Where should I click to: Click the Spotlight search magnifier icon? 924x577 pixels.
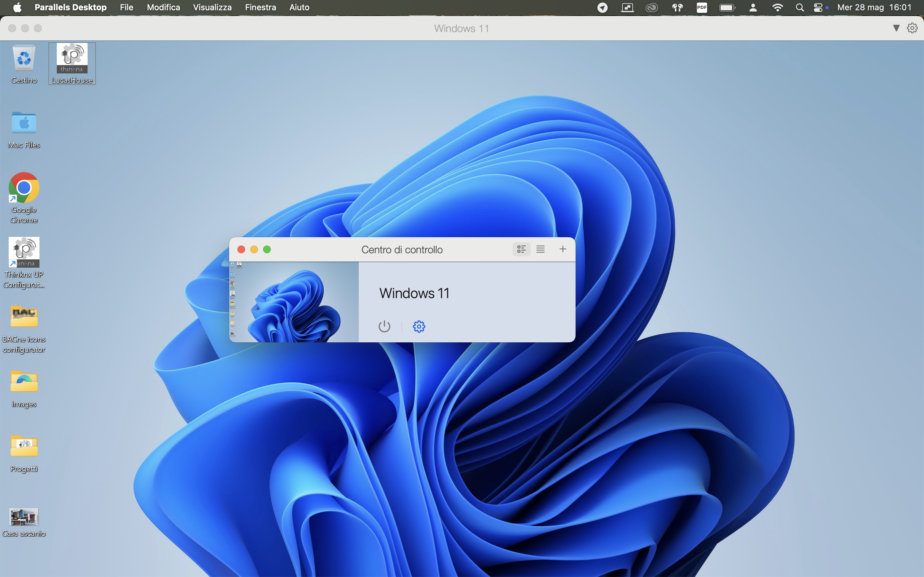point(800,7)
